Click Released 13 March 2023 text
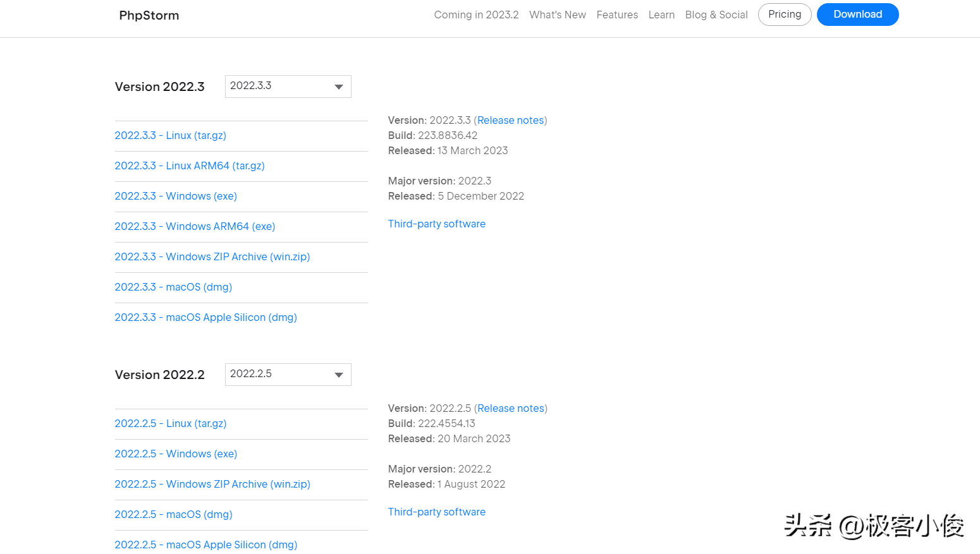 (x=448, y=150)
